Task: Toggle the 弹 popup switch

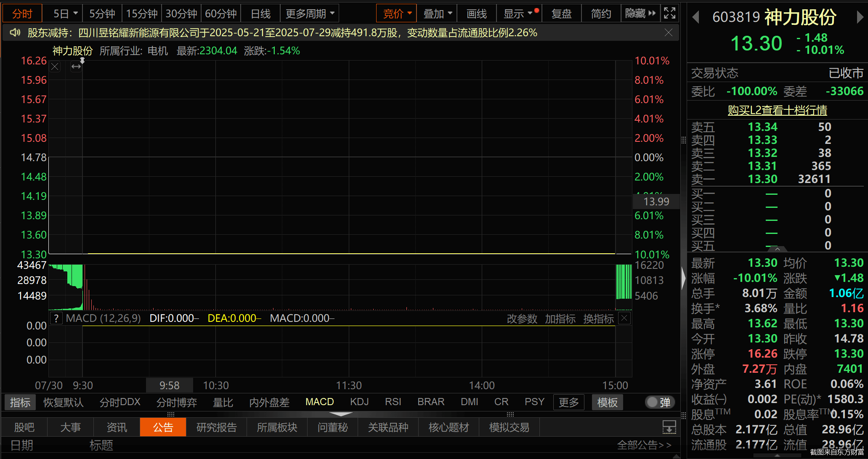Action: pyautogui.click(x=660, y=402)
